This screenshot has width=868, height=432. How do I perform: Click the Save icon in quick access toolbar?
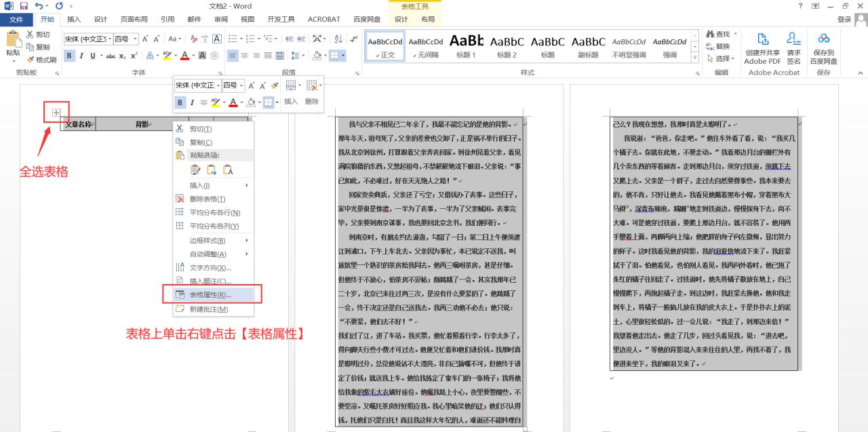point(24,6)
